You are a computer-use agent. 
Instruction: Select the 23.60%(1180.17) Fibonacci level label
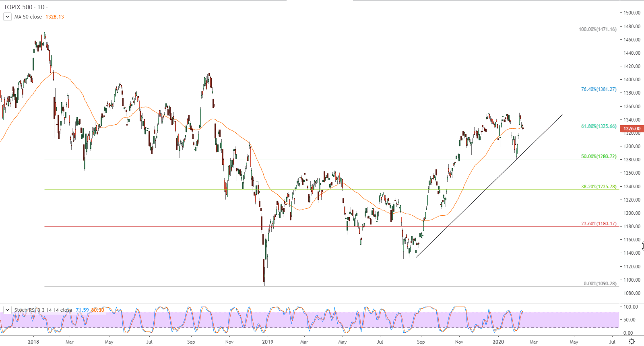[599, 224]
